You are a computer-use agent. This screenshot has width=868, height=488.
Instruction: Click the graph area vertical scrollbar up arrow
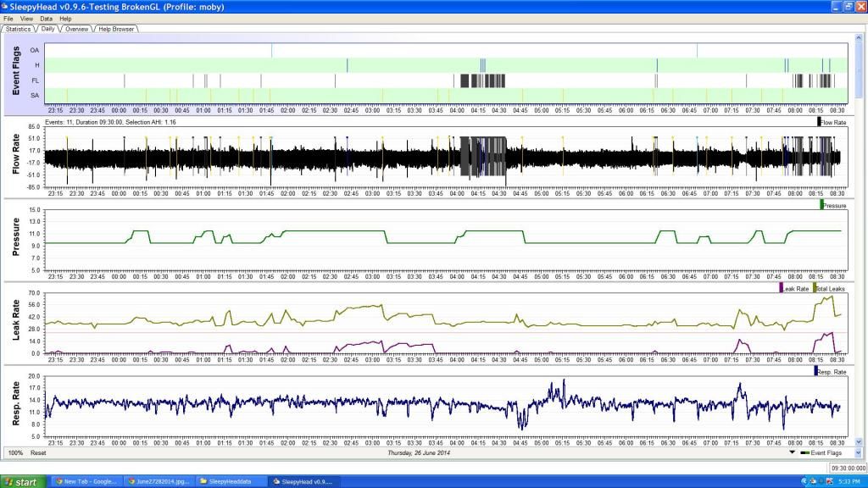tap(860, 37)
